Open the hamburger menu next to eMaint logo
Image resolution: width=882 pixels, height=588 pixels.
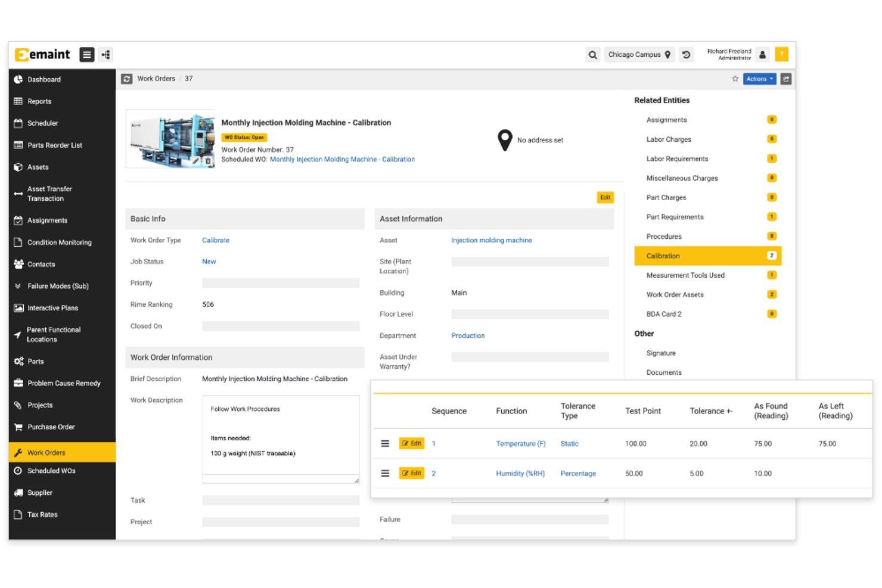tap(87, 55)
